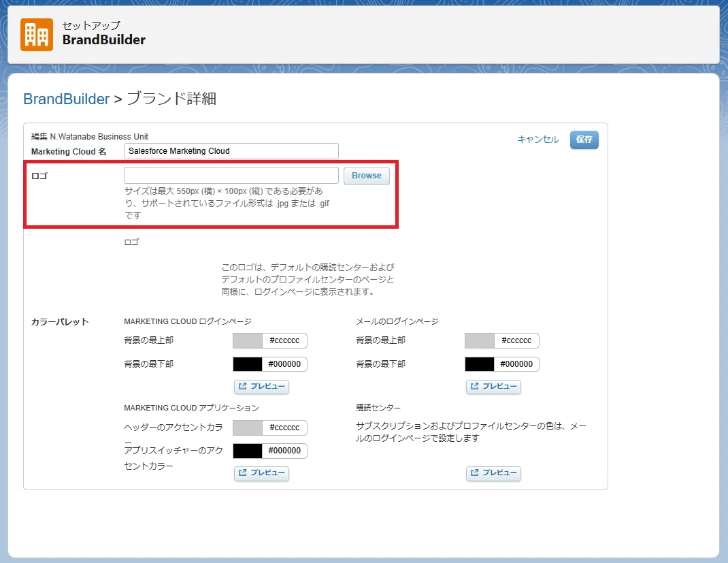Click the キャンセル link
Viewport: 728px width, 563px height.
click(x=538, y=140)
